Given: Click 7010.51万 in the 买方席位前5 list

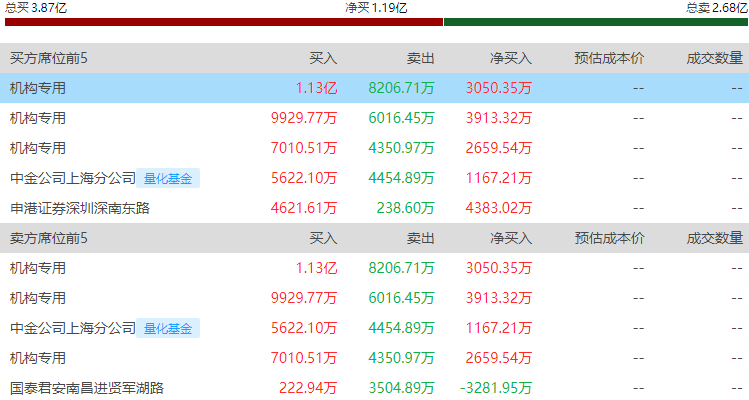Looking at the screenshot, I should click(304, 148).
